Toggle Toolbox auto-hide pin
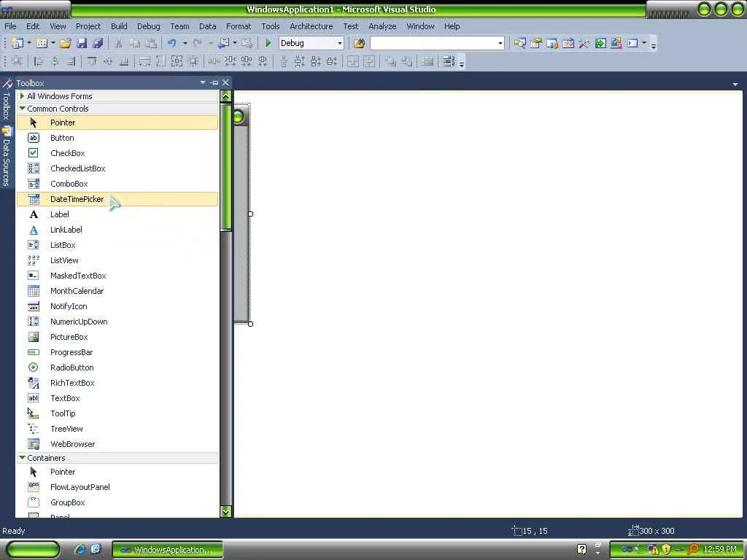Viewport: 747px width, 560px height. [214, 83]
